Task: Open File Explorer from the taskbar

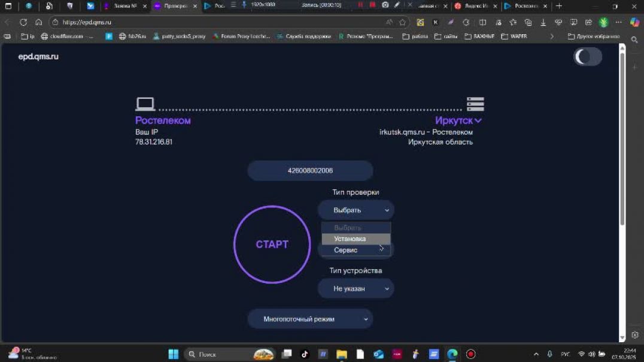Action: (x=342, y=354)
